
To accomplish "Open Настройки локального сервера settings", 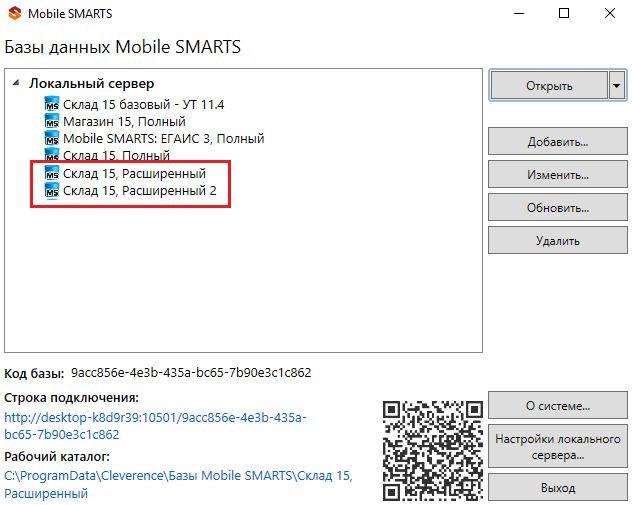I will pyautogui.click(x=556, y=447).
